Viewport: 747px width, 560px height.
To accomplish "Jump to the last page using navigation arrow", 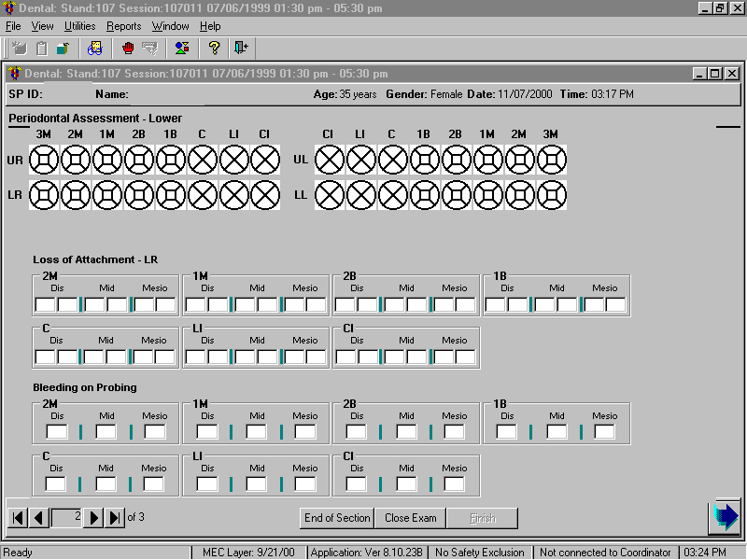I will [x=114, y=517].
